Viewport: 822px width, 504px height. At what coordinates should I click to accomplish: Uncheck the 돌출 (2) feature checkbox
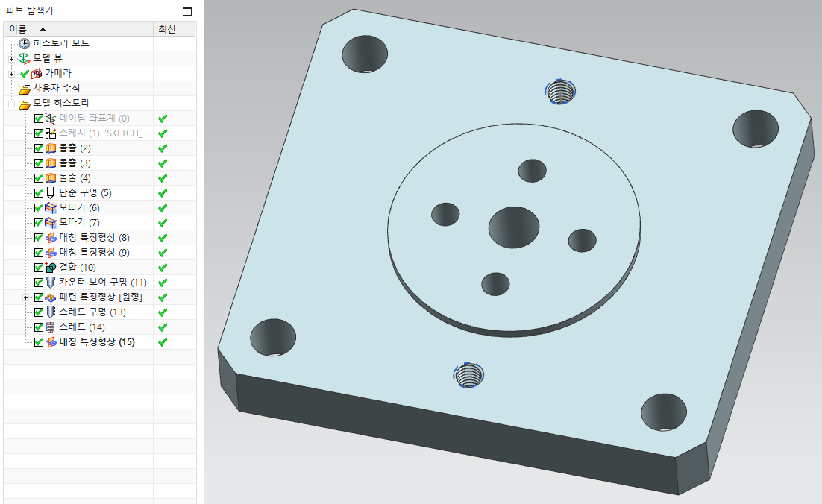38,148
